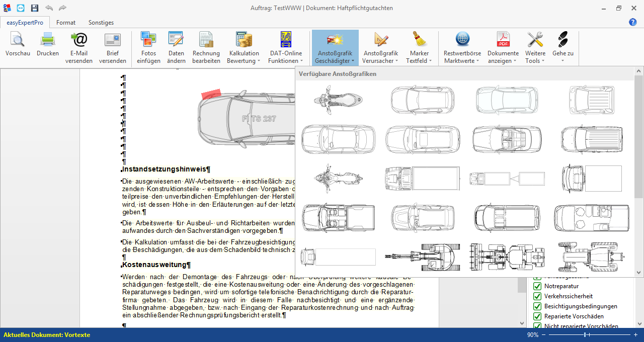Open help via the blue question mark
This screenshot has width=644, height=342.
coord(633,22)
